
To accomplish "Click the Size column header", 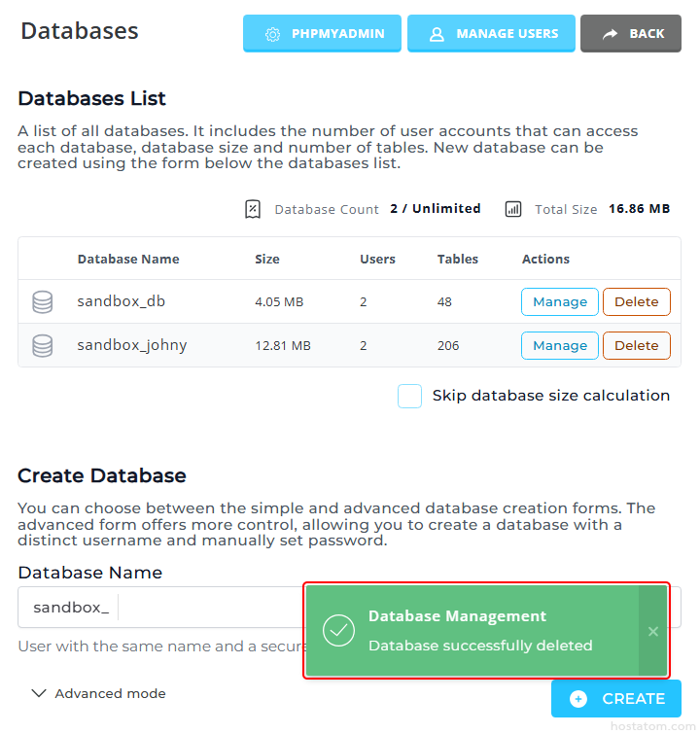I will click(267, 260).
